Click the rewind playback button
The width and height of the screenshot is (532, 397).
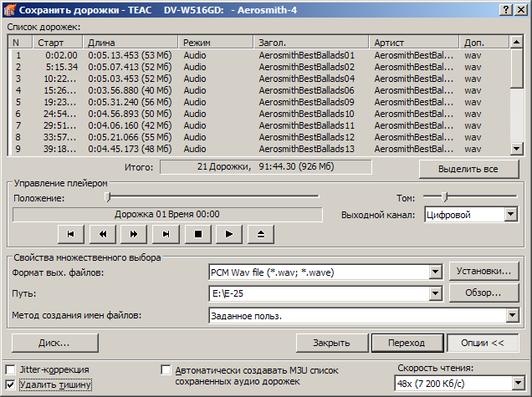(102, 234)
